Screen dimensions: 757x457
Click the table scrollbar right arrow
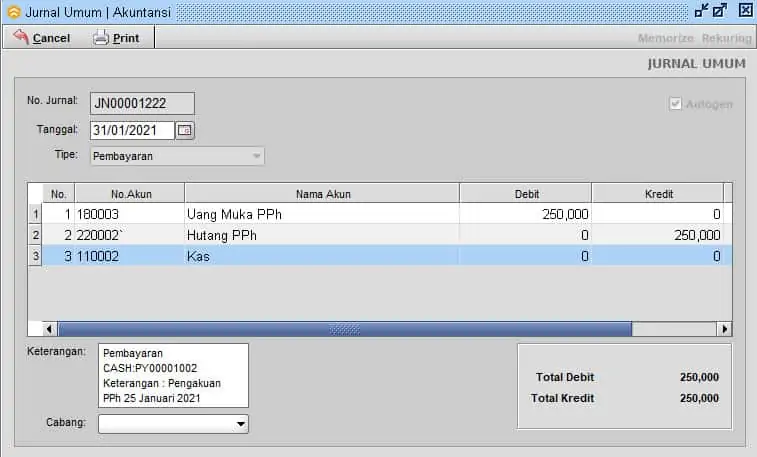[724, 329]
